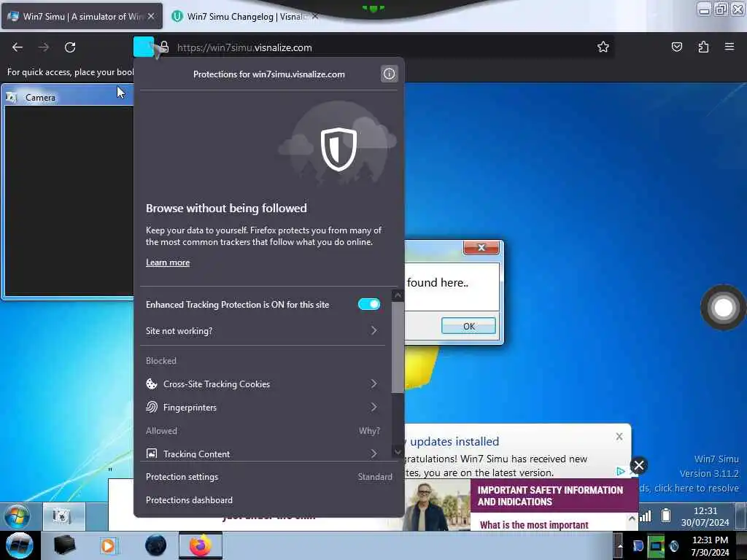Expand Site not working chevron
747x560 pixels.
coord(374,330)
